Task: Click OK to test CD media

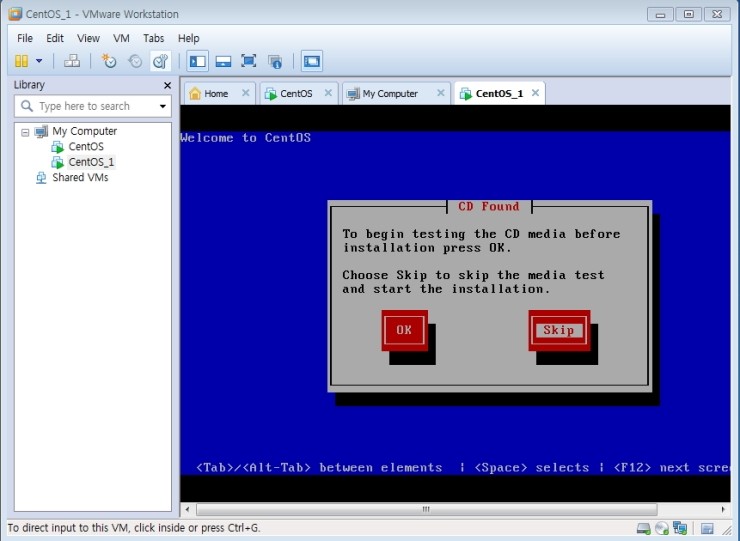Action: point(404,330)
